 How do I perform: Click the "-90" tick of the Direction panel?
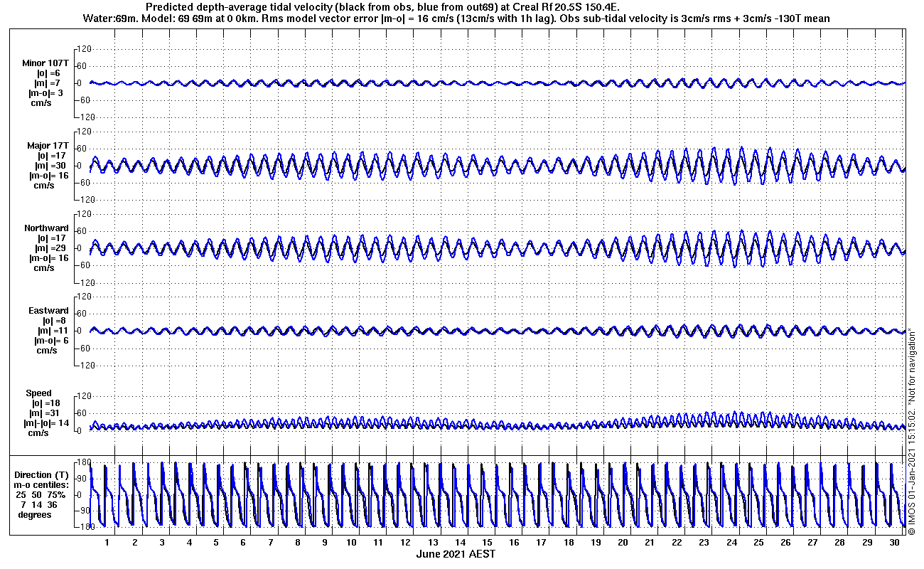pos(82,511)
